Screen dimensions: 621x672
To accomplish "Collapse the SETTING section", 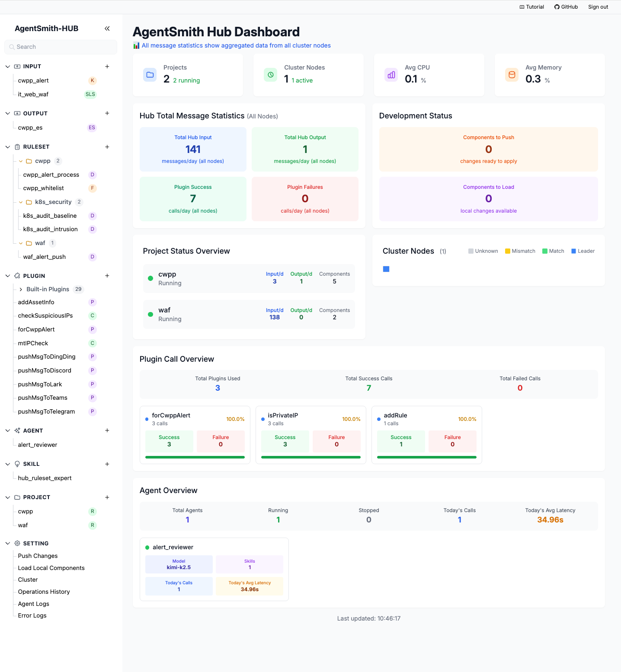I will pos(8,544).
